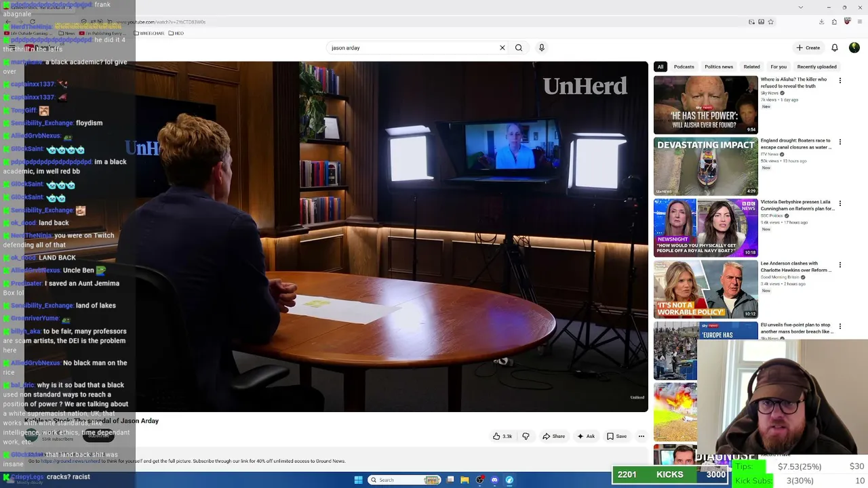Click the taskbar search box

405,480
